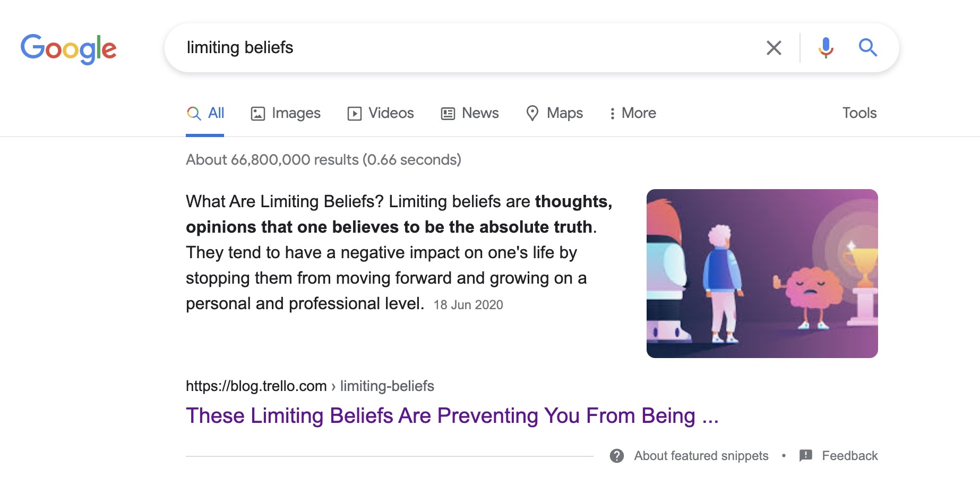The height and width of the screenshot is (493, 980).
Task: Start voice search with microphone icon
Action: pos(826,48)
